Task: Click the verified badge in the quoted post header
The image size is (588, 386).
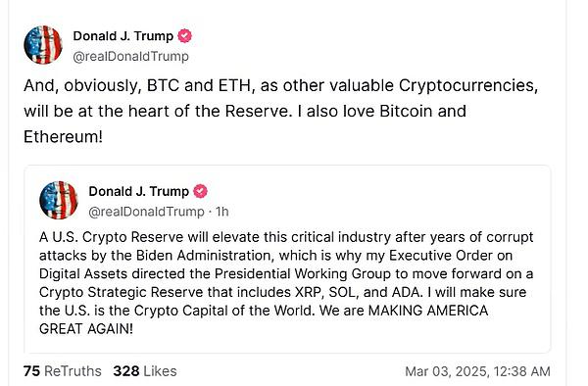Action: 200,191
